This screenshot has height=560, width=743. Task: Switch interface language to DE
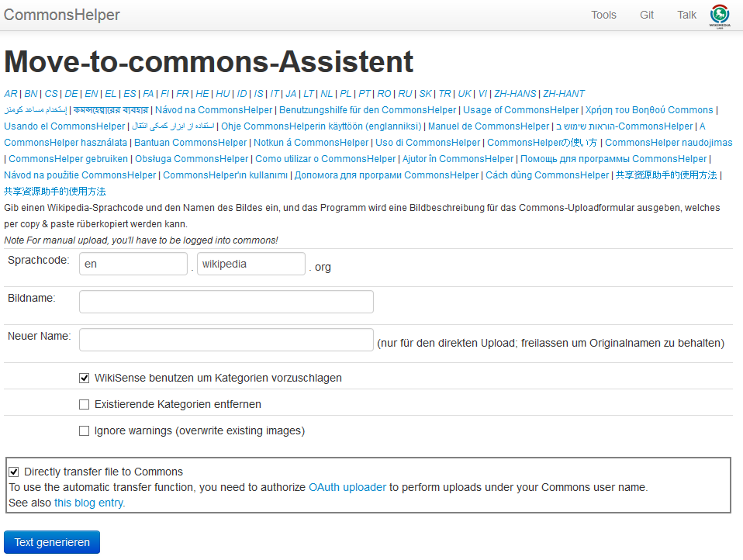[71, 94]
